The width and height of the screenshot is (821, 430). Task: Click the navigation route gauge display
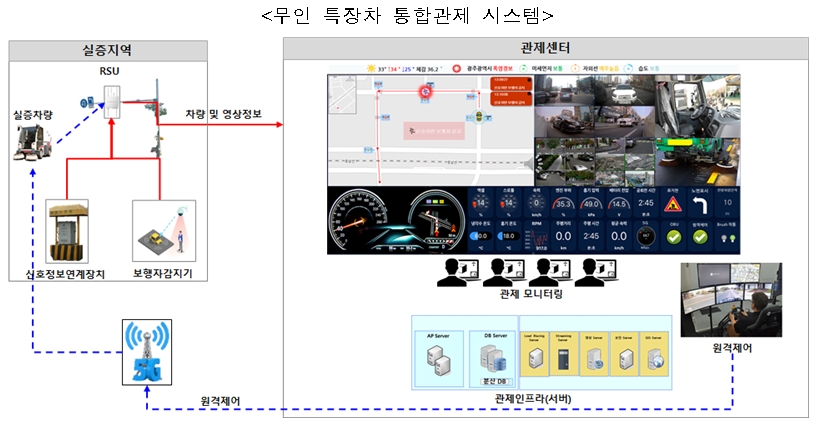pyautogui.click(x=436, y=220)
